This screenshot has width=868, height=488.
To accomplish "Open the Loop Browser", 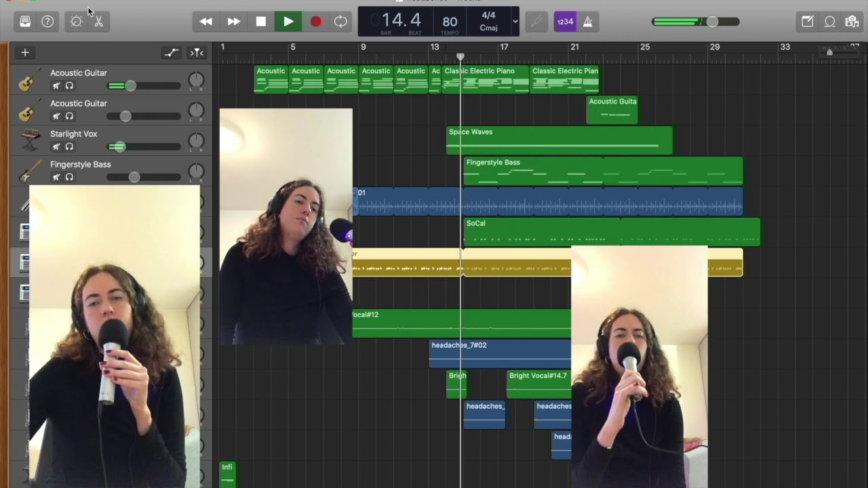I will click(829, 22).
